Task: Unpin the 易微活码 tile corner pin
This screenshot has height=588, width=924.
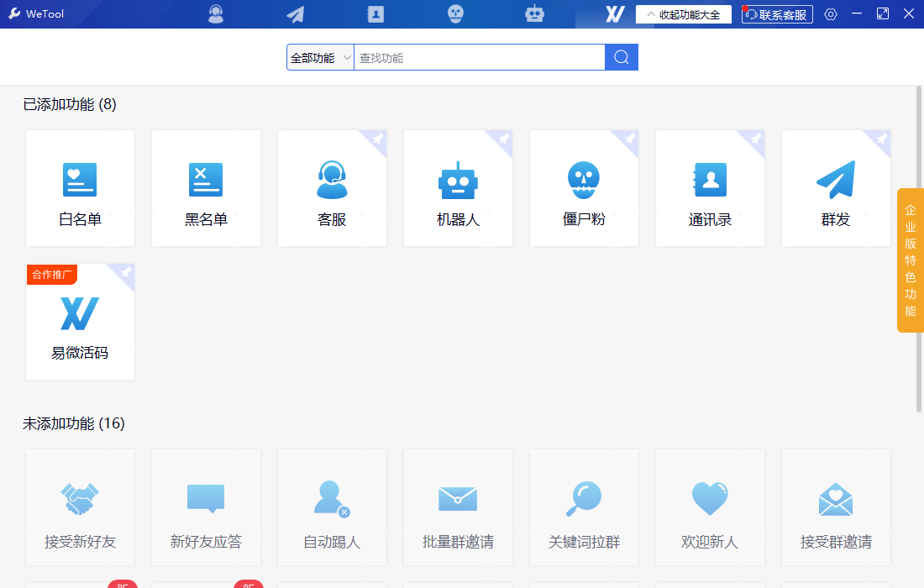Action: coord(126,272)
